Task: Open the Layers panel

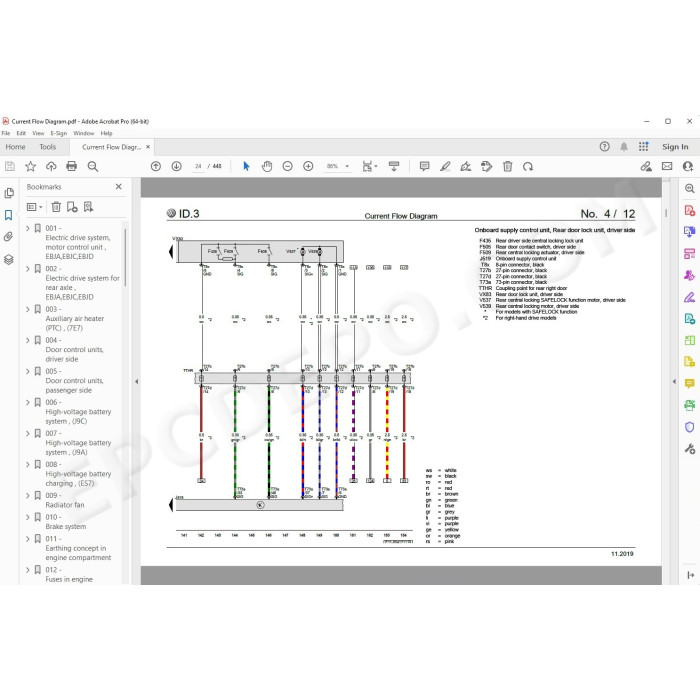Action: (x=8, y=259)
